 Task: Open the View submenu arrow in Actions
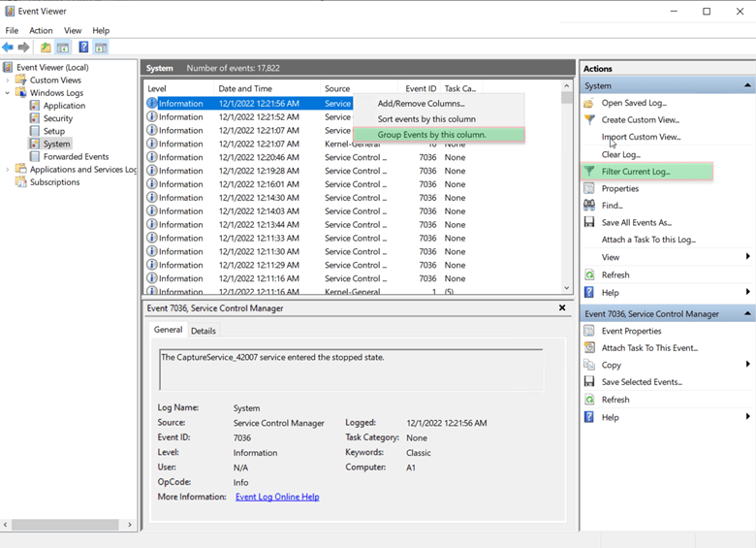[747, 256]
